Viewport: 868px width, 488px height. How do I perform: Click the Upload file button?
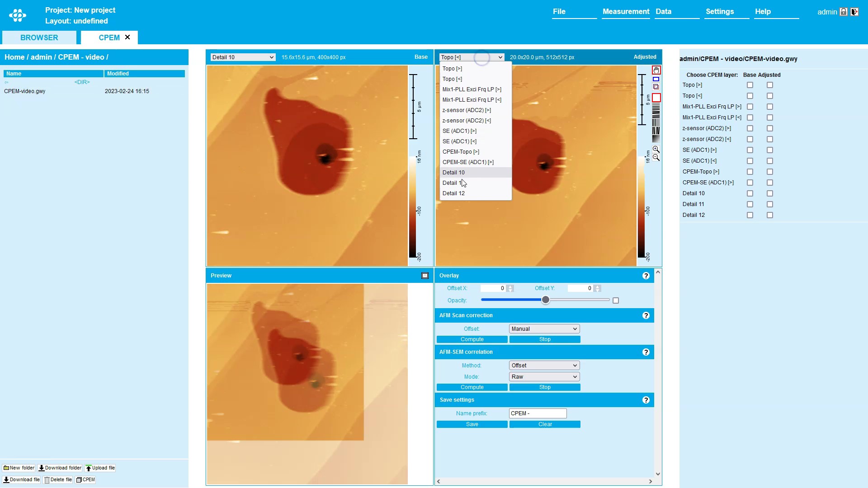(100, 468)
